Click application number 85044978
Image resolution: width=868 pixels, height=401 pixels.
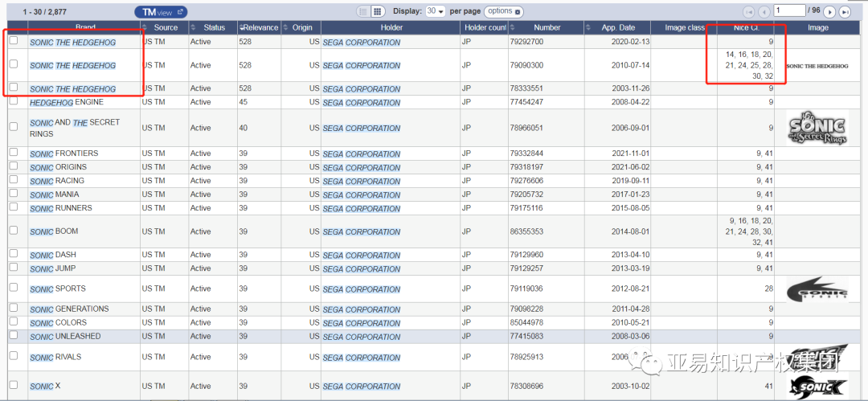click(526, 323)
